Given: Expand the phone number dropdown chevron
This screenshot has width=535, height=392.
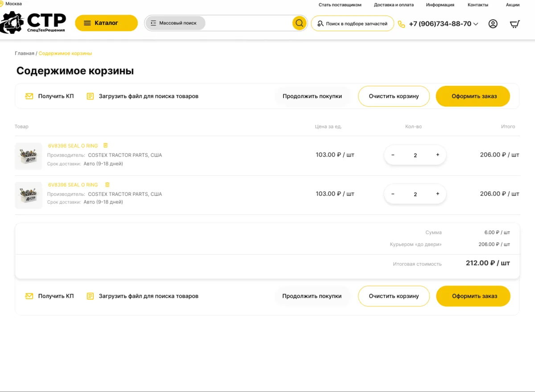Looking at the screenshot, I should [476, 24].
